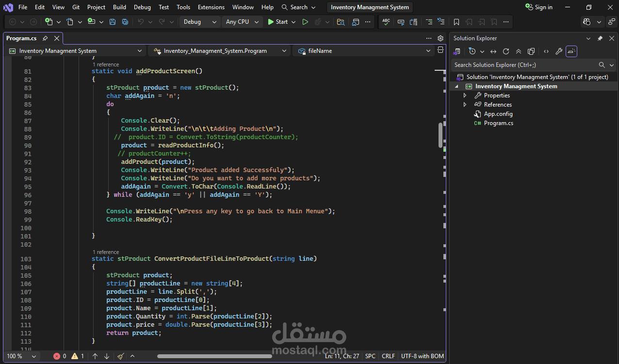The height and width of the screenshot is (364, 619).
Task: Refresh Solution Explorer with the refresh icon
Action: [x=506, y=51]
